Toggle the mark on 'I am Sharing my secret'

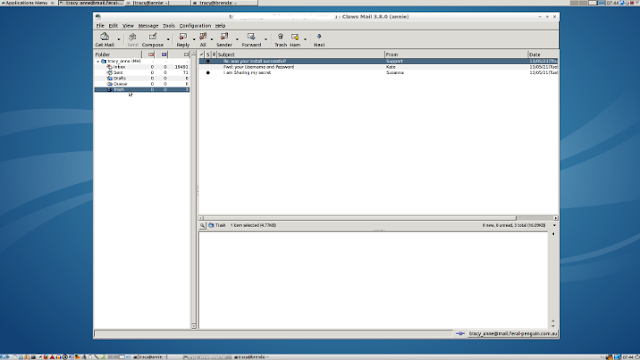point(208,73)
